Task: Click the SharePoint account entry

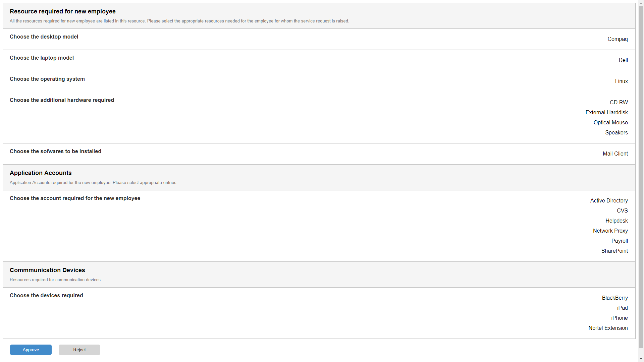Action: click(614, 251)
